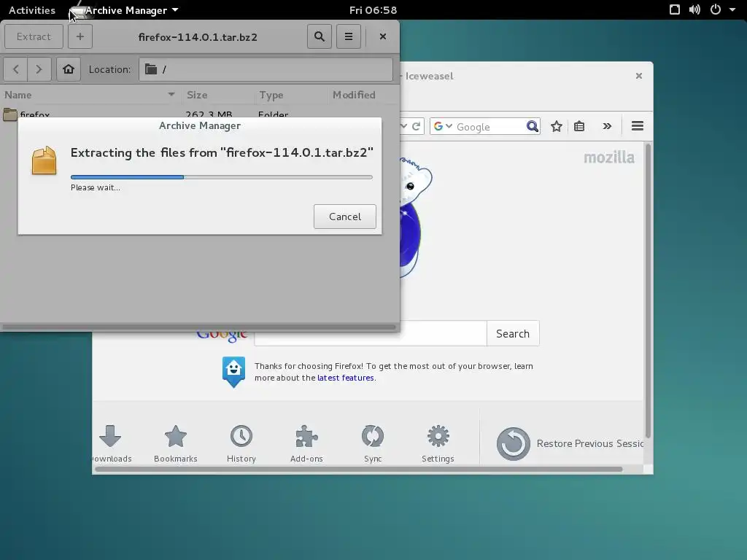Sort archive list by Size column
The image size is (747, 560).
coord(218,95)
